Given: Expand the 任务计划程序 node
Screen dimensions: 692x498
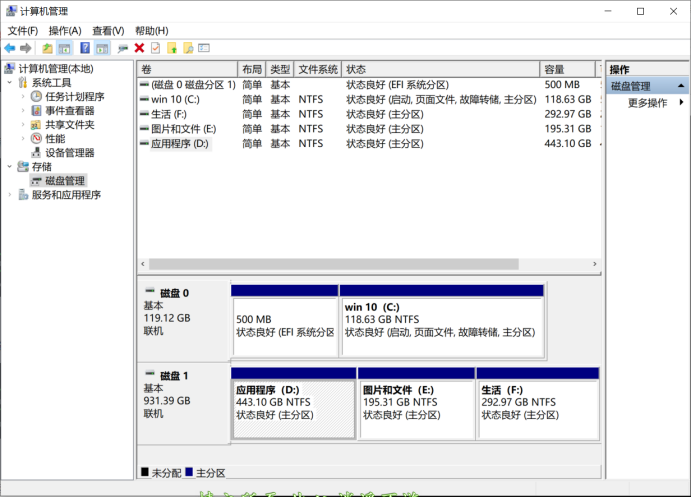Looking at the screenshot, I should click(x=23, y=96).
